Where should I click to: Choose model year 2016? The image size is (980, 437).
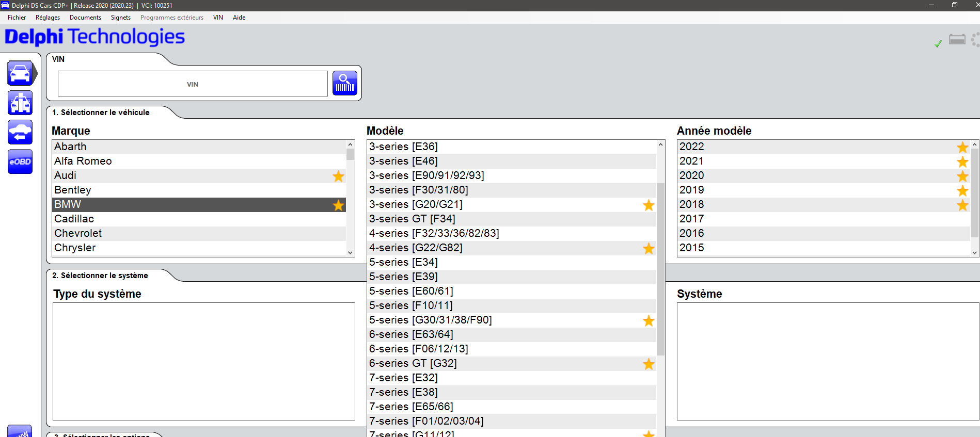[824, 233]
